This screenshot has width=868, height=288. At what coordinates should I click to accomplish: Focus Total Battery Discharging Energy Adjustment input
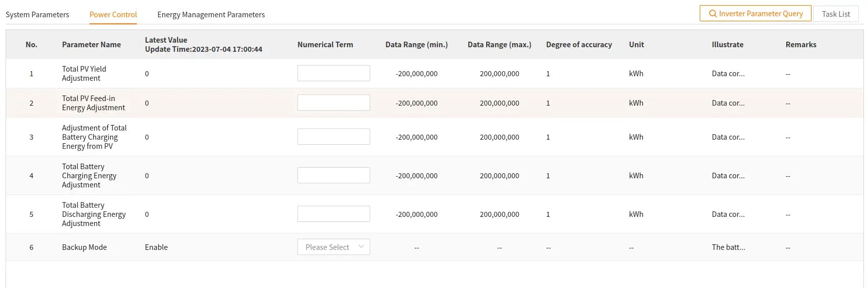[334, 214]
